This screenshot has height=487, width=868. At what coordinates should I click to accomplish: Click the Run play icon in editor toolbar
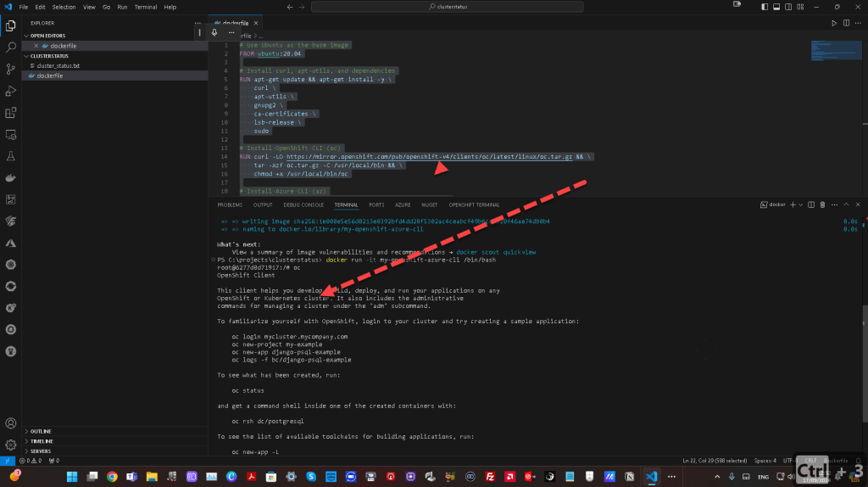pos(834,23)
